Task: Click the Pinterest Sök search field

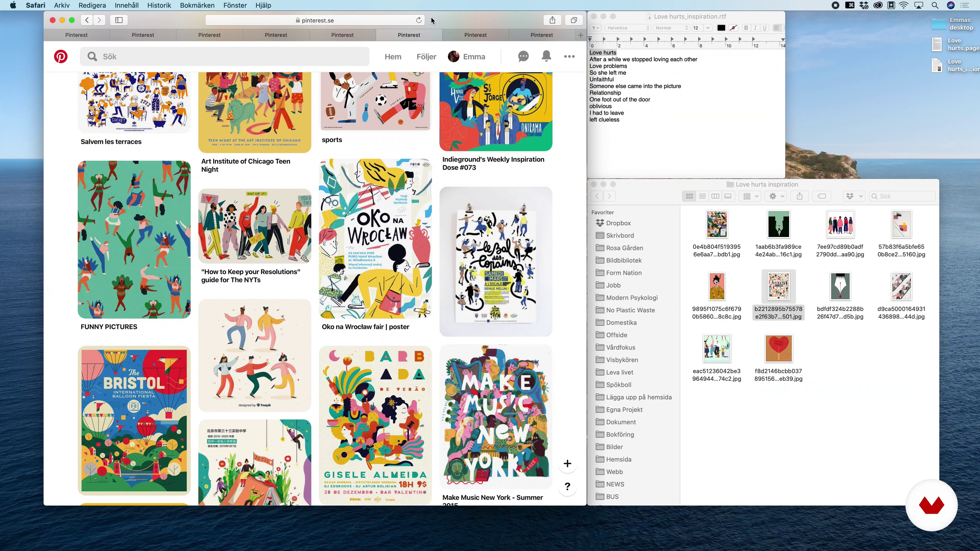Action: coord(225,56)
